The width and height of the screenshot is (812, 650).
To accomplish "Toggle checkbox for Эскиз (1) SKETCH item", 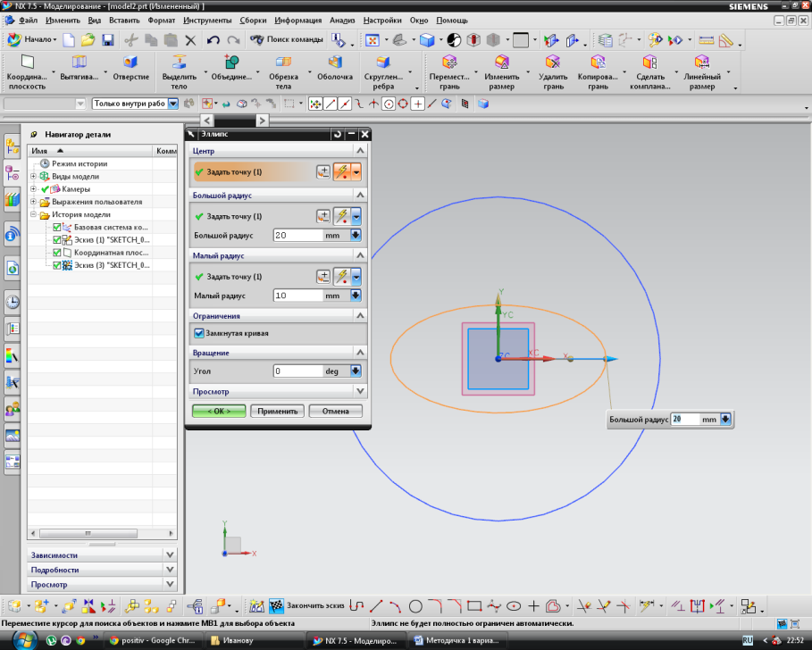I will tap(57, 240).
